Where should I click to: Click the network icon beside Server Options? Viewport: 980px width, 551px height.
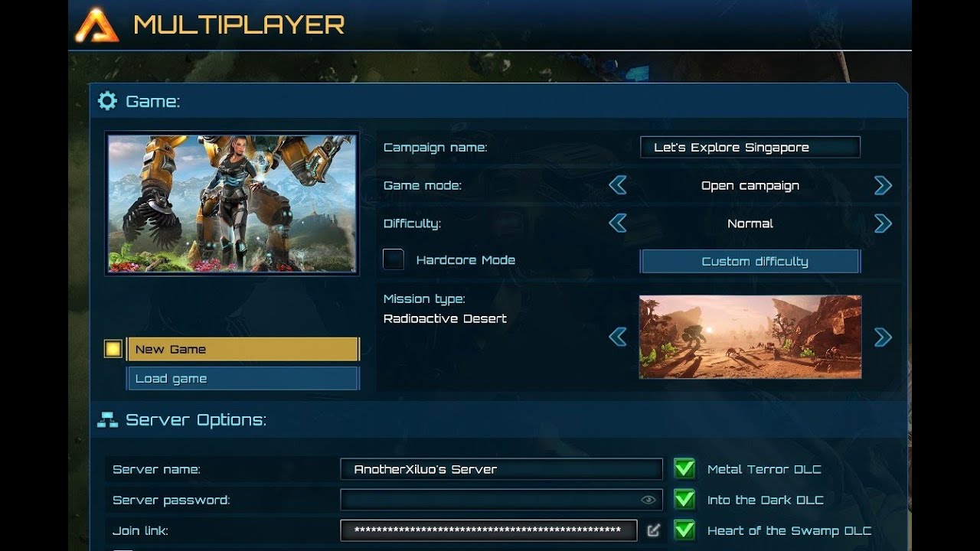click(x=107, y=419)
